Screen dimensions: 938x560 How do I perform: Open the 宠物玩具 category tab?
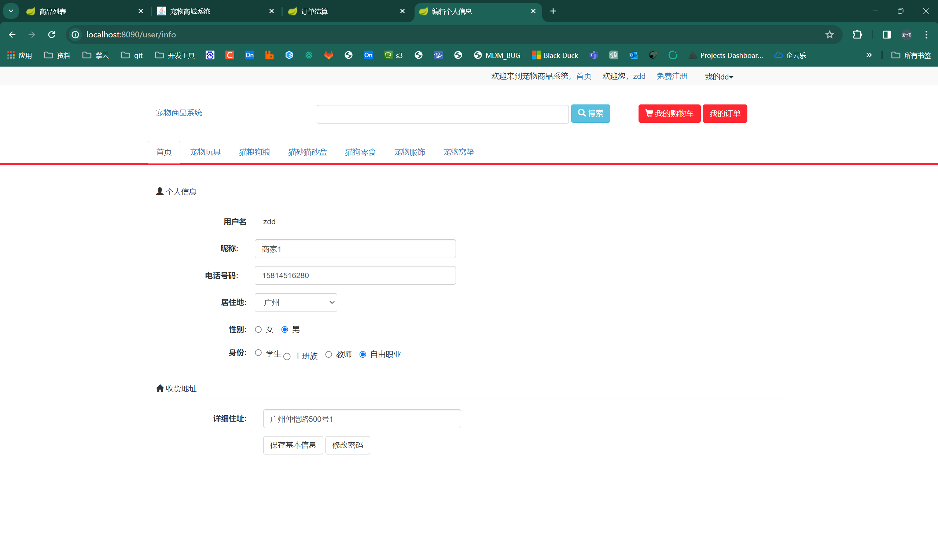click(x=205, y=152)
